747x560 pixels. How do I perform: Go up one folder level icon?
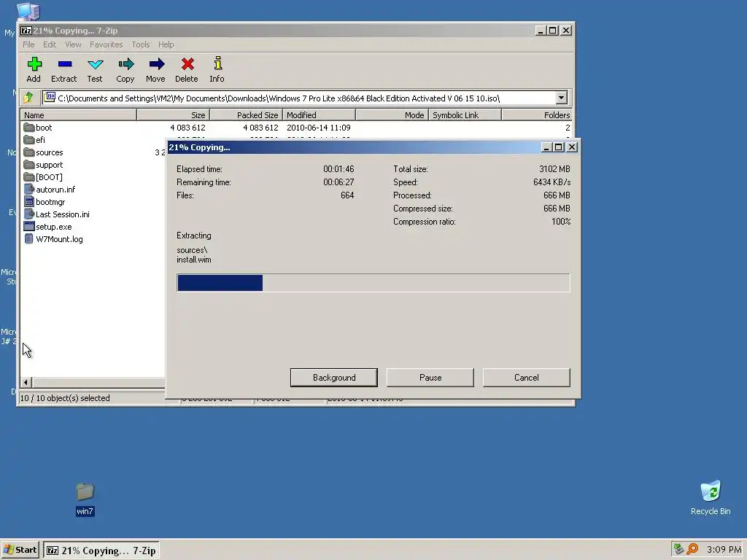click(28, 98)
